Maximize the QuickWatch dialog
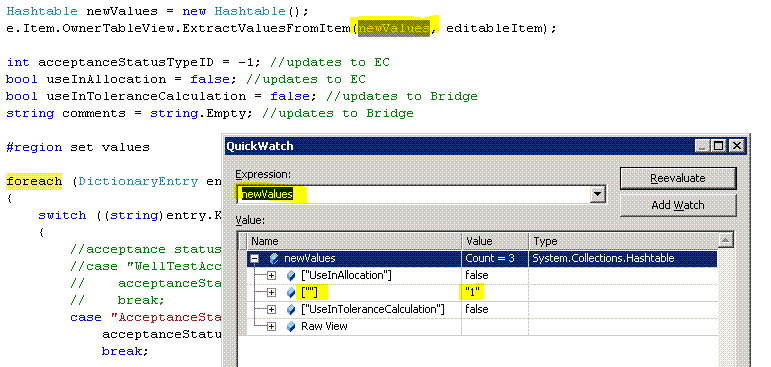 tap(719, 146)
